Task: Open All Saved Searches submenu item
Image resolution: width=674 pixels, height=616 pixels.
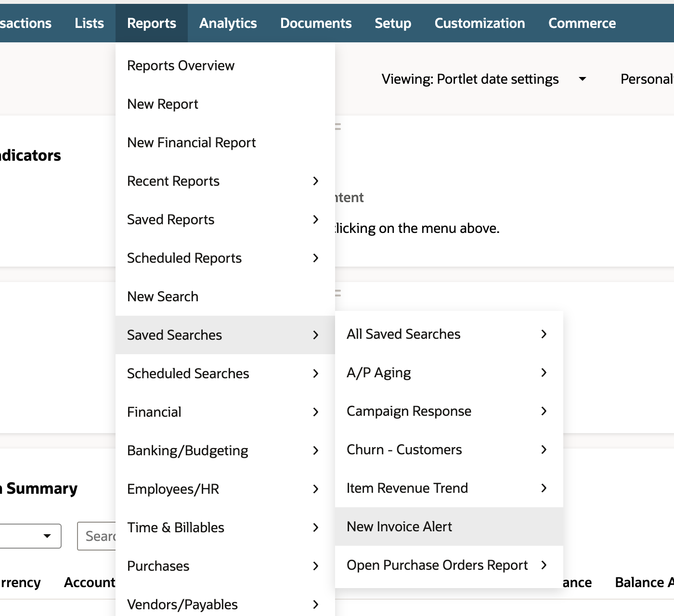Action: click(449, 334)
